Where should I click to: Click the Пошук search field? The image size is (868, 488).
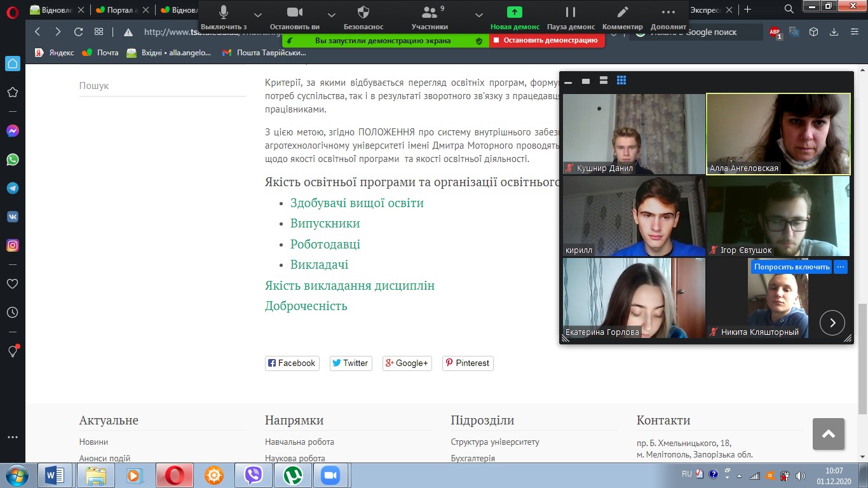coord(162,86)
